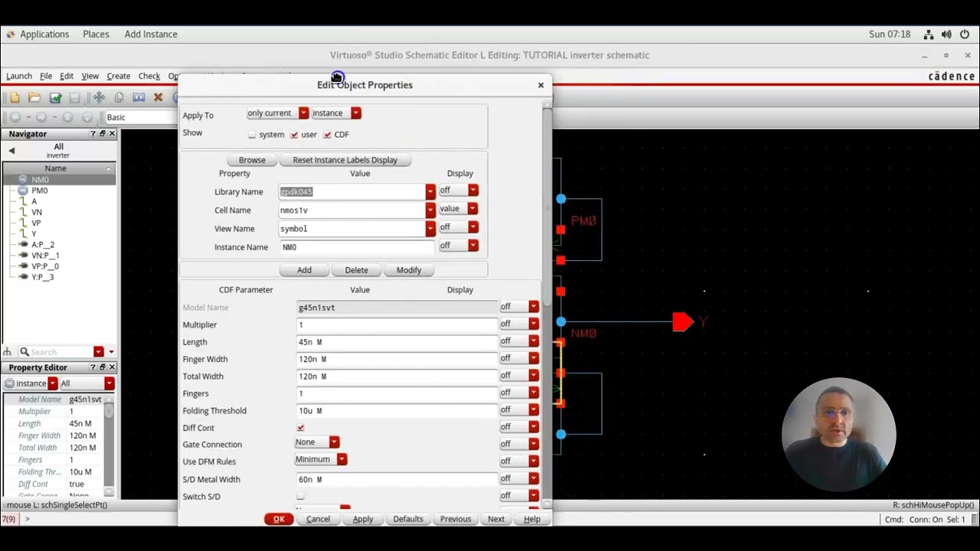980x551 pixels.
Task: Click the Stretch toolbar icon
Action: point(139,97)
